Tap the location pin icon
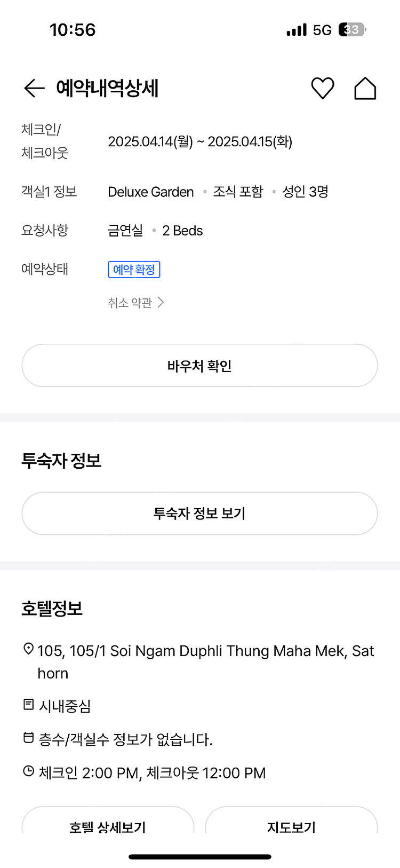 29,649
